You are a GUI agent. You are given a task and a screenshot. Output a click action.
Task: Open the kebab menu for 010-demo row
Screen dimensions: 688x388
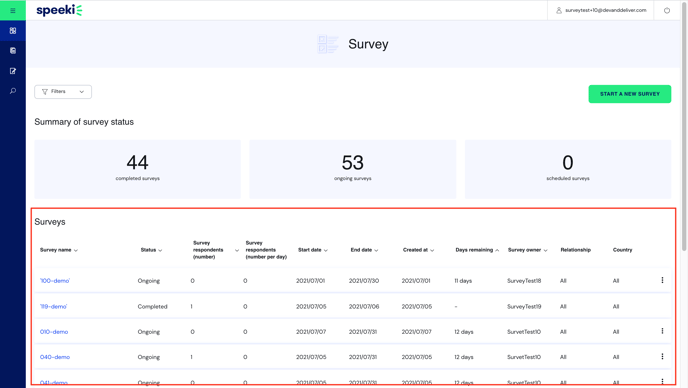662,331
